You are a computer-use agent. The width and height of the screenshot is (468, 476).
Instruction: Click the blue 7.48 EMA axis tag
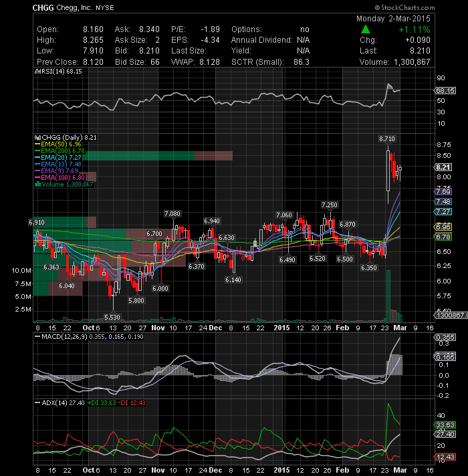point(443,202)
